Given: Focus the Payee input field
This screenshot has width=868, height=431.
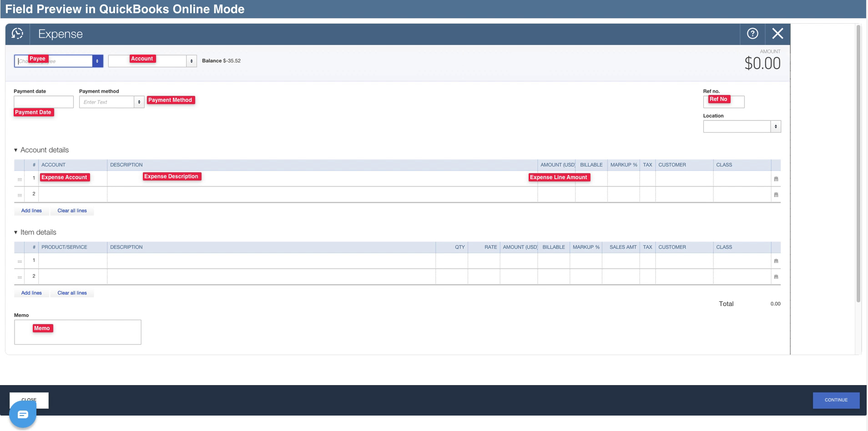Looking at the screenshot, I should click(54, 61).
